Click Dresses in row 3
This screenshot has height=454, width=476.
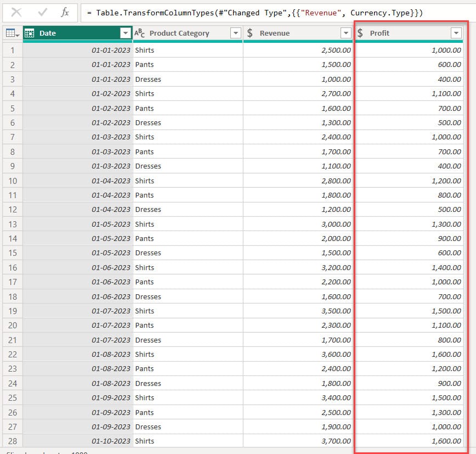(x=148, y=79)
